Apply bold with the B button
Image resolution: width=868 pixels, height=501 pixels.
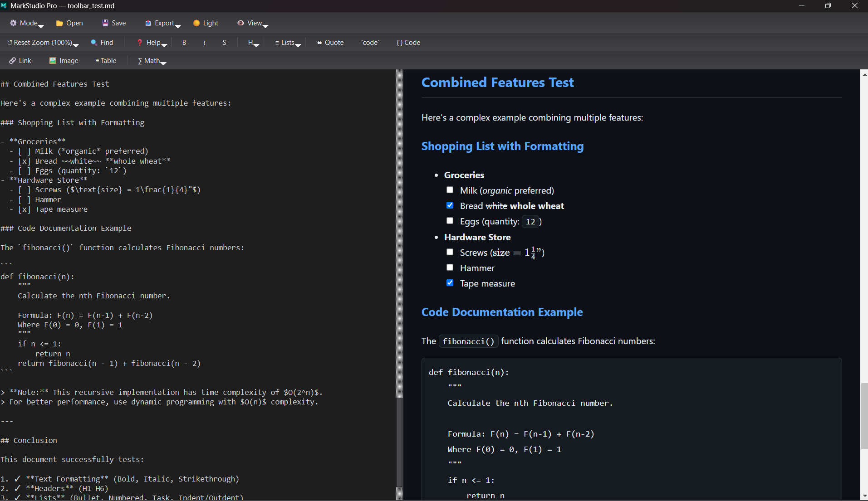coord(184,43)
